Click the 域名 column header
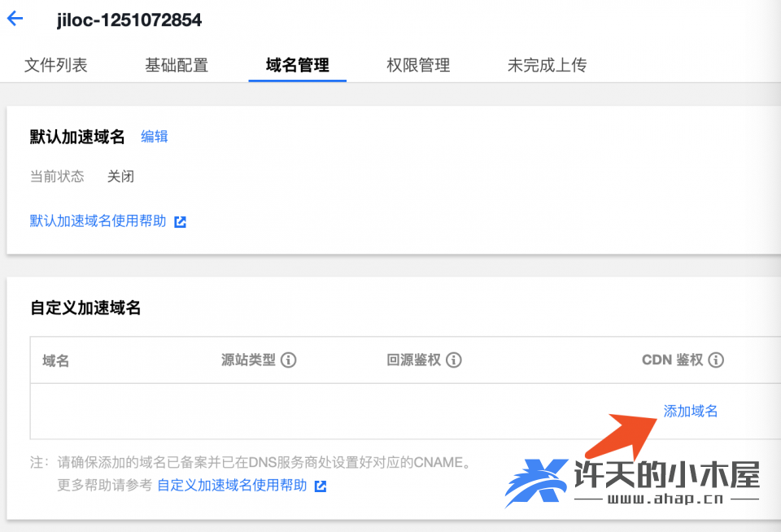 tap(55, 360)
